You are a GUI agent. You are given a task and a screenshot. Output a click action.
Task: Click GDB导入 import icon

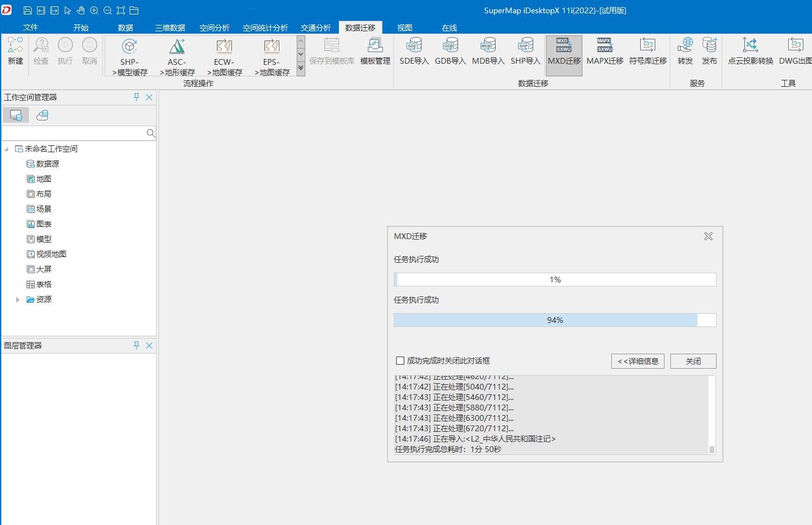click(451, 51)
